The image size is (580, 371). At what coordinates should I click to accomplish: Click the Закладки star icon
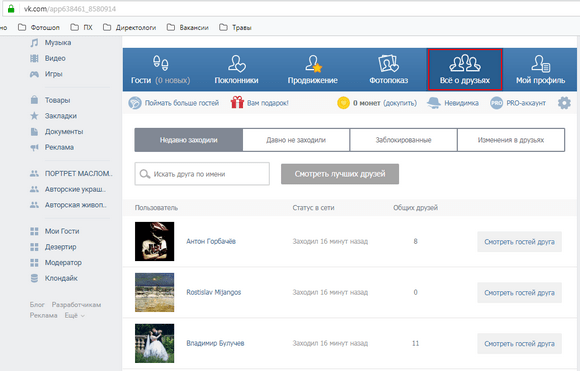point(34,116)
